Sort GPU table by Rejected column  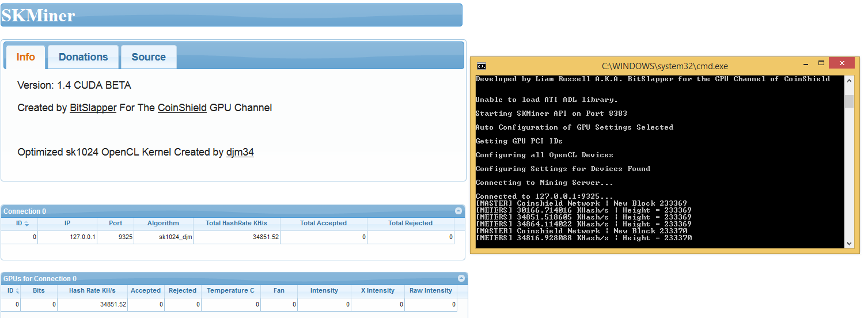183,291
